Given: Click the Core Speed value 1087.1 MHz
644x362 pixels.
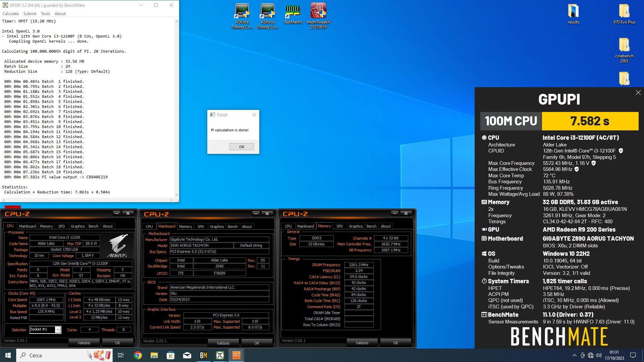Looking at the screenshot, I should (46, 300).
